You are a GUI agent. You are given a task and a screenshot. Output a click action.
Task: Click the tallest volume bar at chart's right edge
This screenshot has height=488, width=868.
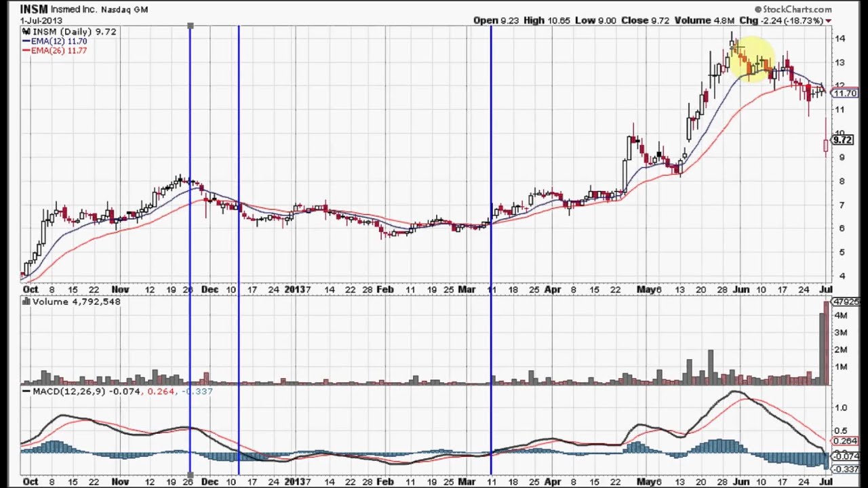click(x=826, y=344)
